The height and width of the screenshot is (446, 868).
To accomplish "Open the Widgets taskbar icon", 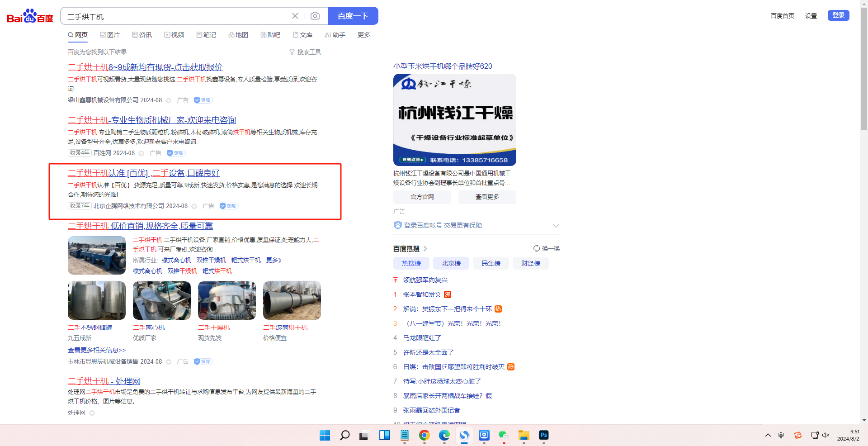I will pyautogui.click(x=385, y=435).
